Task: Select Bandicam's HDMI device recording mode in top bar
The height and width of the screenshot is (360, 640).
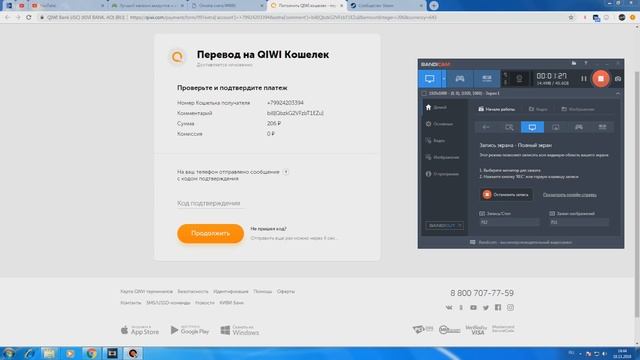Action: point(487,78)
